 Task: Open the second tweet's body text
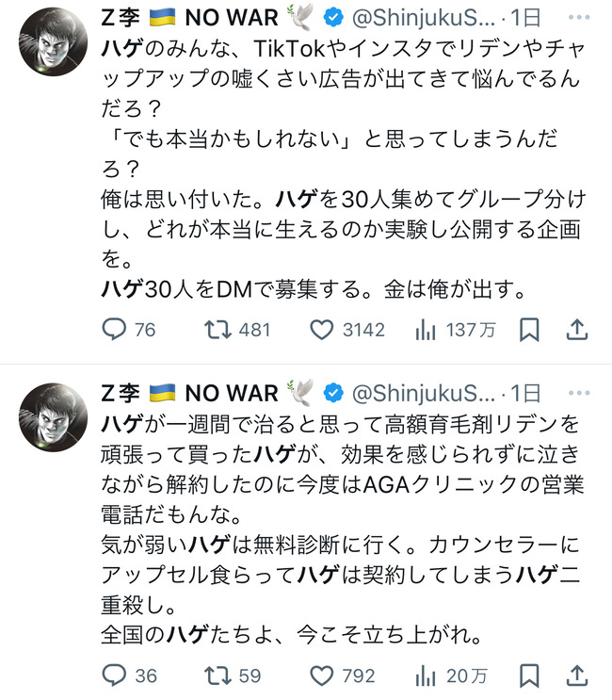tap(341, 529)
